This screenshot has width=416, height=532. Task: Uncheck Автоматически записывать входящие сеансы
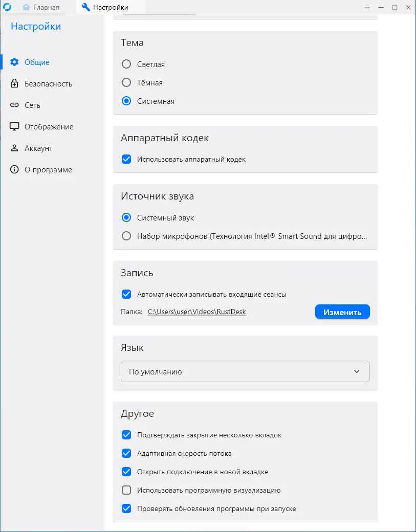click(126, 295)
